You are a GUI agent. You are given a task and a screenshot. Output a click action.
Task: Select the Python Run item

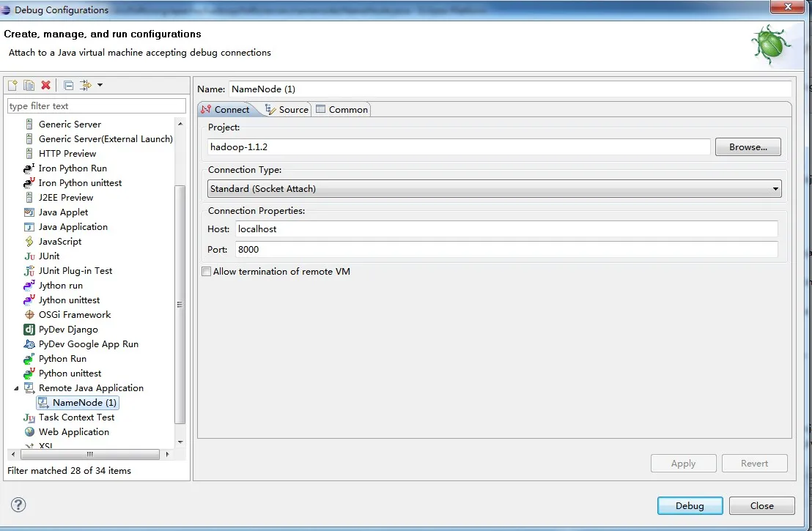point(63,359)
